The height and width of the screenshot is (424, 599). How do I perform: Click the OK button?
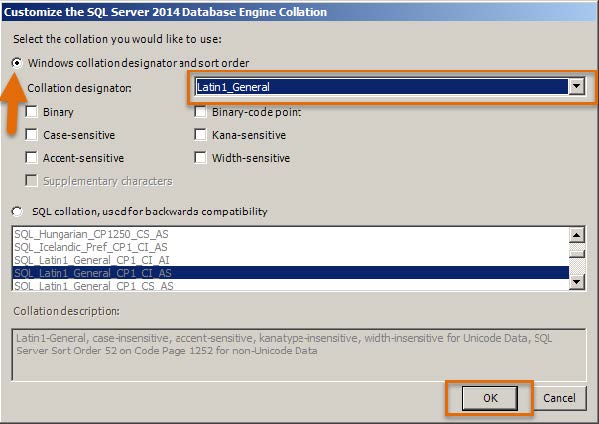(490, 398)
